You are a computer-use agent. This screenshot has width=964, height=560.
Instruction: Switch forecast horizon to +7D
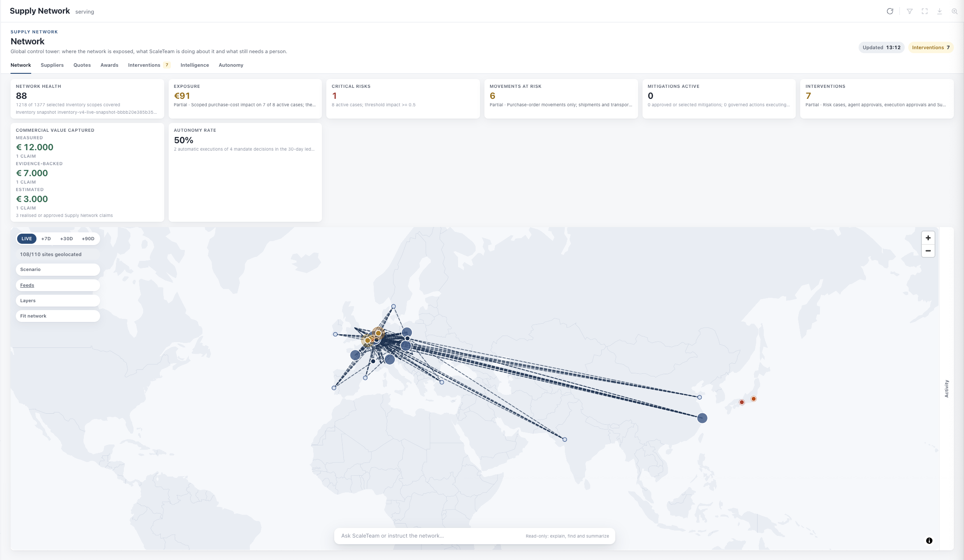coord(46,238)
